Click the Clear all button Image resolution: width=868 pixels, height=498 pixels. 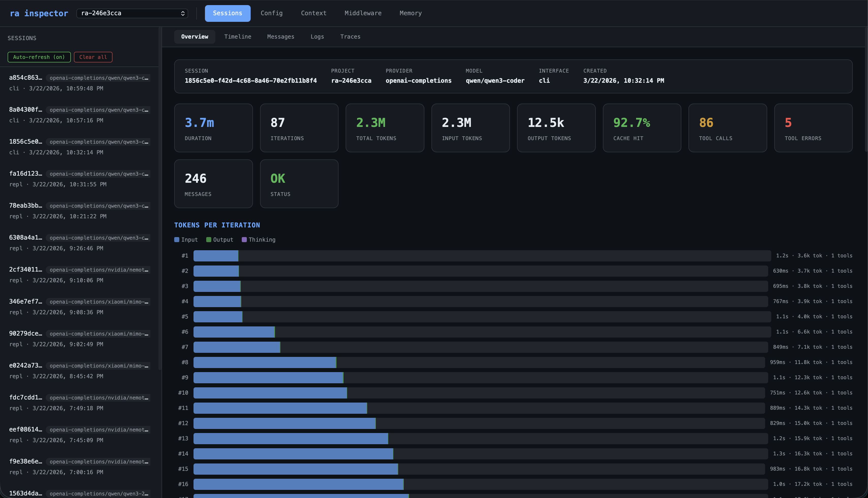pos(93,57)
